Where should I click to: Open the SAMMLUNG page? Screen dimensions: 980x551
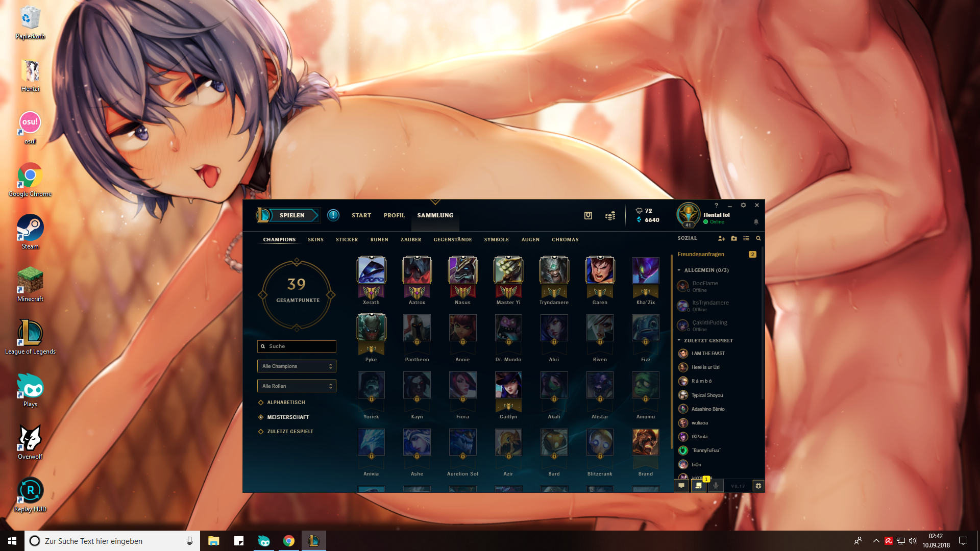pyautogui.click(x=435, y=215)
